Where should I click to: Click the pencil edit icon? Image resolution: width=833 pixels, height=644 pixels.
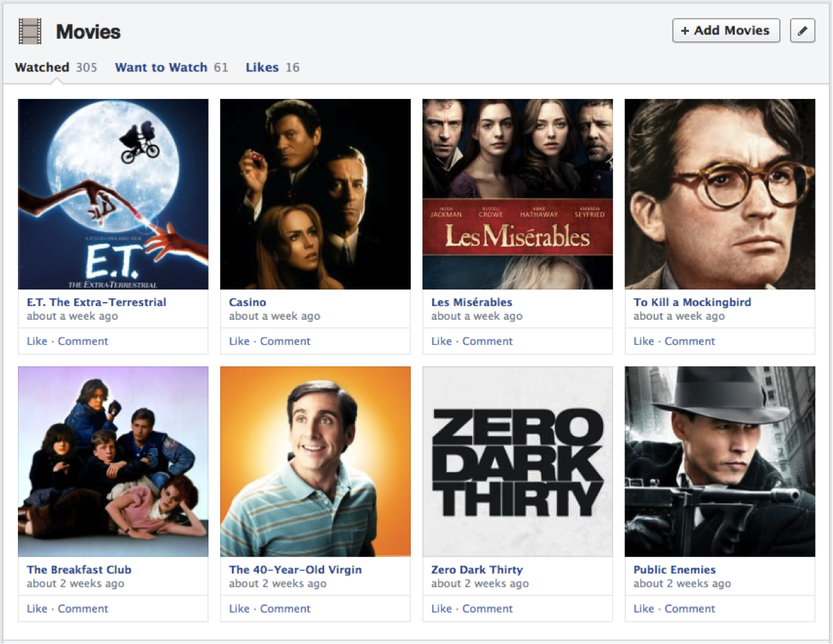(802, 30)
